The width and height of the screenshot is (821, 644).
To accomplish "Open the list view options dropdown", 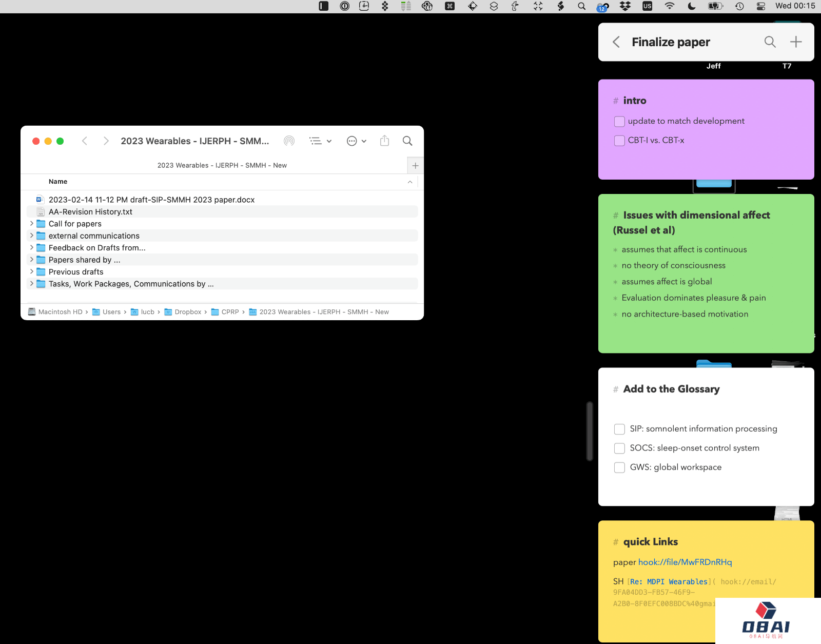I will click(321, 141).
